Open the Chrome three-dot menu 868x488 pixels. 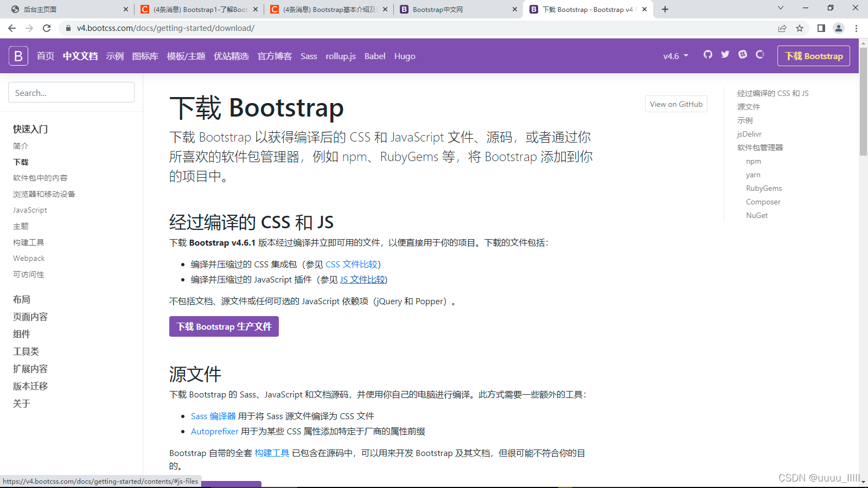click(x=857, y=28)
